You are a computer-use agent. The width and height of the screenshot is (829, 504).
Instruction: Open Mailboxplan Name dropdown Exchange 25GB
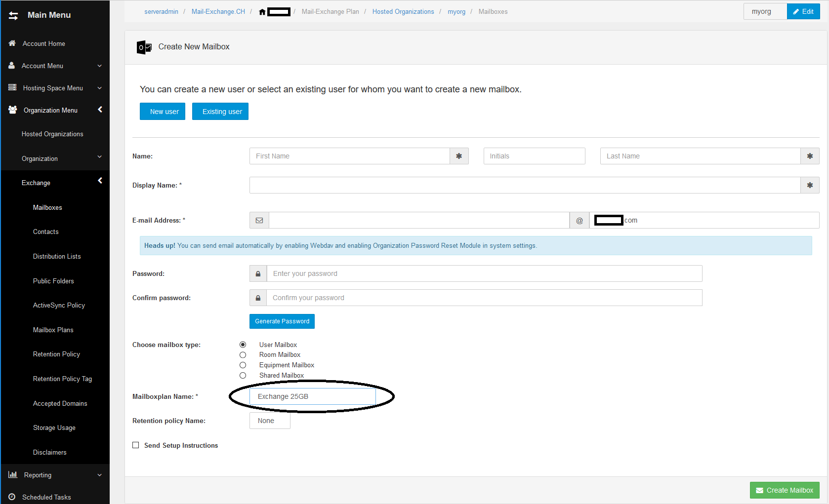click(x=313, y=396)
